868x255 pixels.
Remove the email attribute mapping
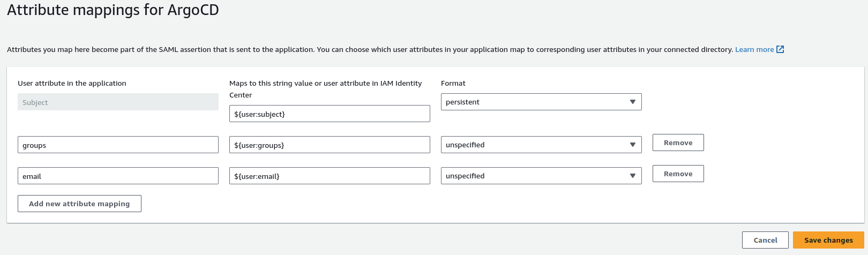click(678, 174)
